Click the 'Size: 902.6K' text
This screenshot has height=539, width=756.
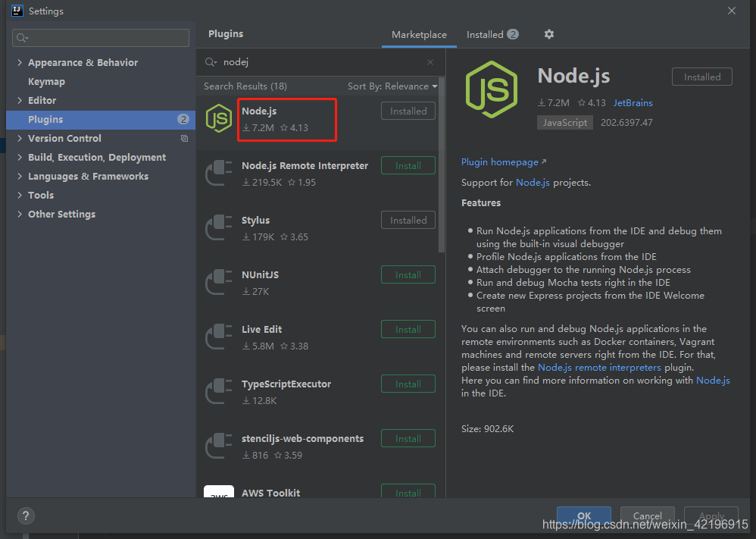487,429
